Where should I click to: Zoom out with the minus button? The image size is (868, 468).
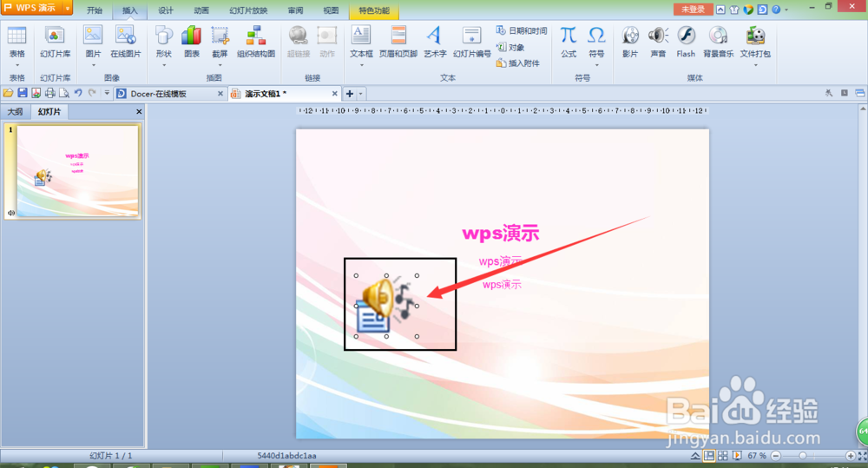coord(775,456)
